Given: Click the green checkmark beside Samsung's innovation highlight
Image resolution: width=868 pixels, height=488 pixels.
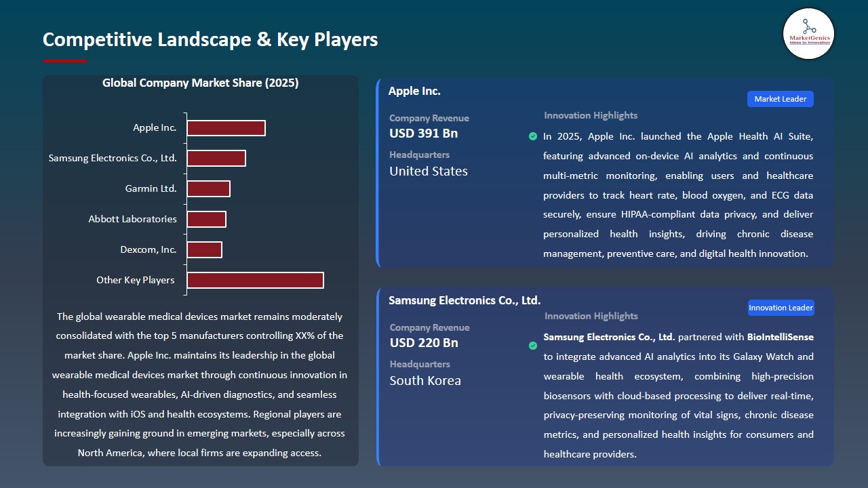Looking at the screenshot, I should [533, 345].
